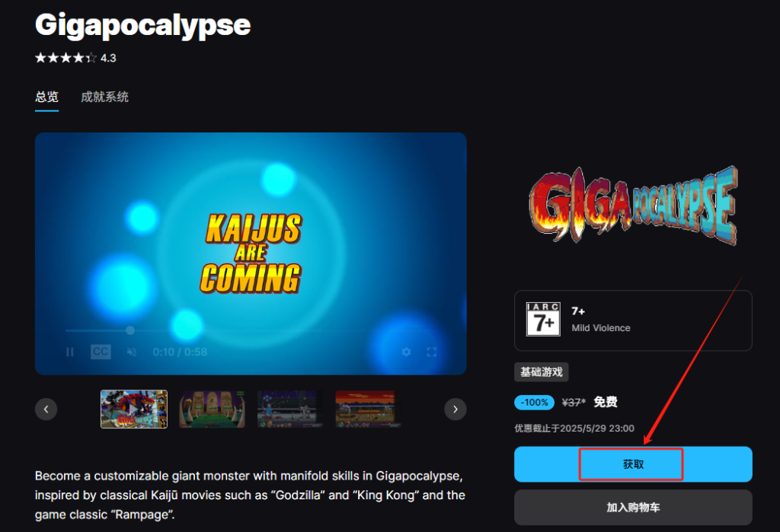The height and width of the screenshot is (532, 780).
Task: Switch to the 成就系统 achievements tab
Action: [104, 97]
